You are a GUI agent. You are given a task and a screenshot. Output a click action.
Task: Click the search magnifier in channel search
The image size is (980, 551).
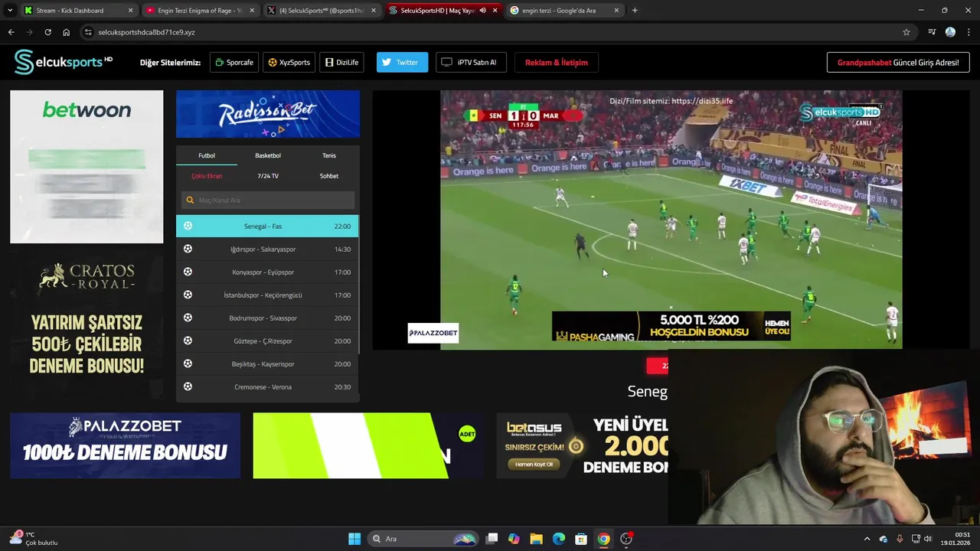pyautogui.click(x=190, y=201)
